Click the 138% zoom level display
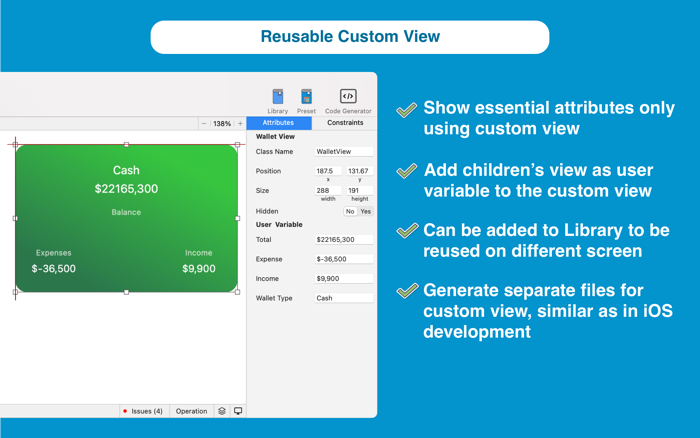The width and height of the screenshot is (700, 438). [x=222, y=124]
